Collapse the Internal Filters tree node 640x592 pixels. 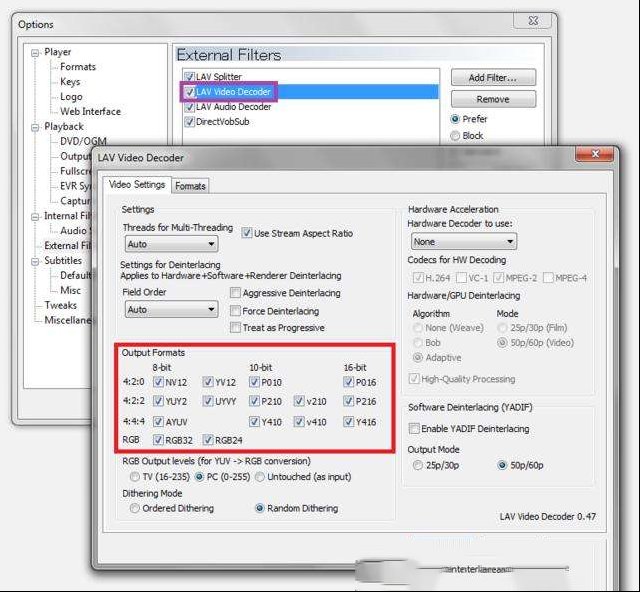[36, 217]
